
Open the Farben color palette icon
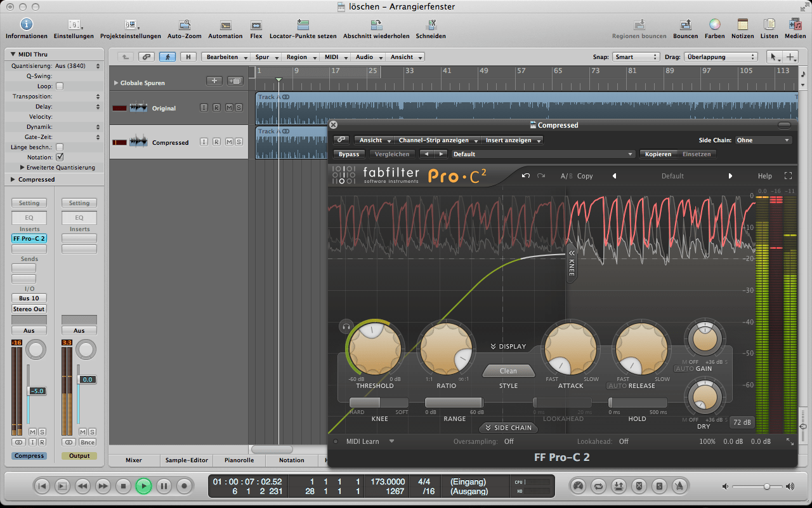click(714, 25)
